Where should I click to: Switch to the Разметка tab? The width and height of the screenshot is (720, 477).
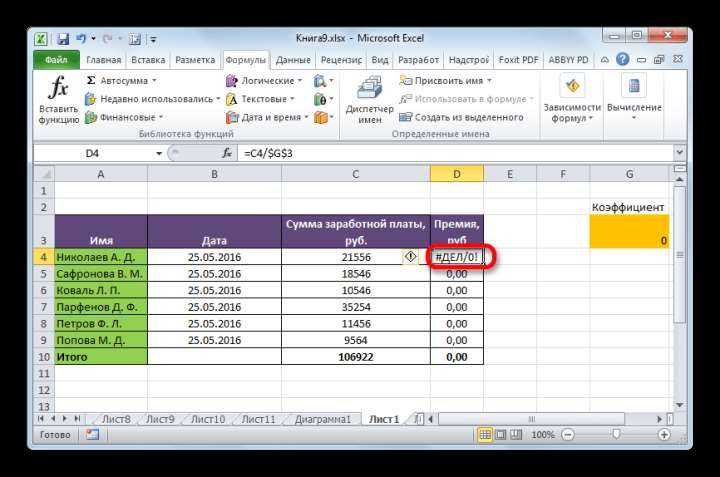tap(195, 60)
